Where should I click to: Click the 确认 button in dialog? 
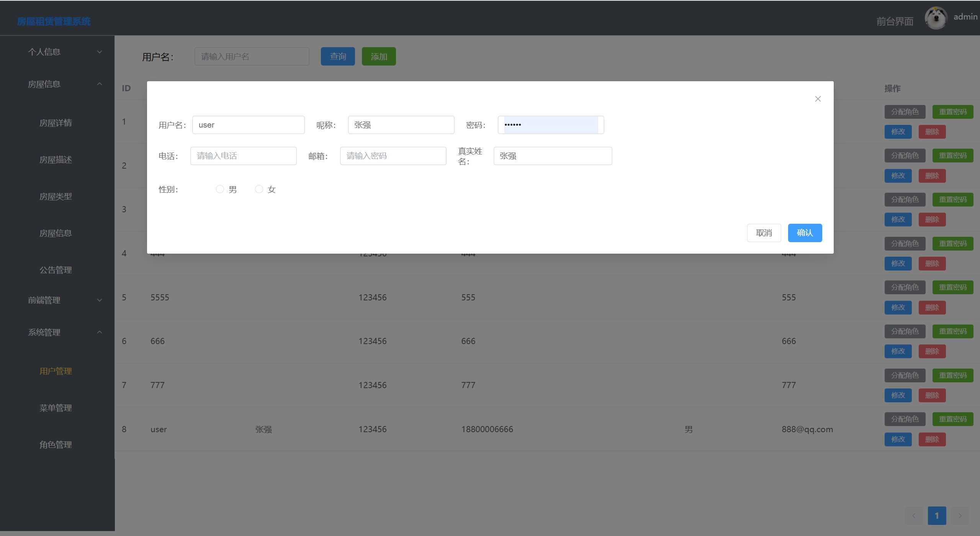pos(805,233)
